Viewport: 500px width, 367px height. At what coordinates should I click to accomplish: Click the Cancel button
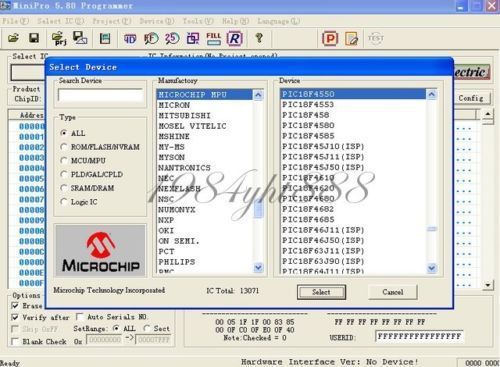pyautogui.click(x=393, y=292)
